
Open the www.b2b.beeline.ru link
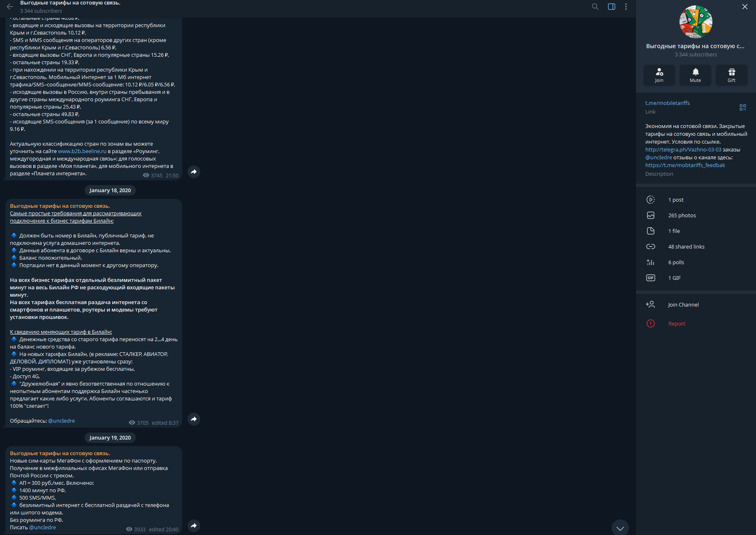coord(82,151)
